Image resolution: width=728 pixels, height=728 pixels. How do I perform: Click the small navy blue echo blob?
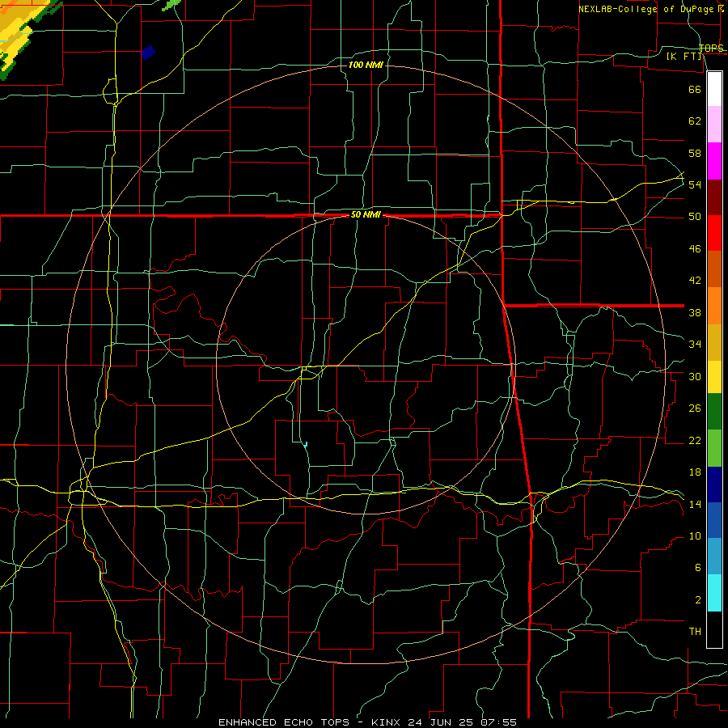[x=148, y=53]
